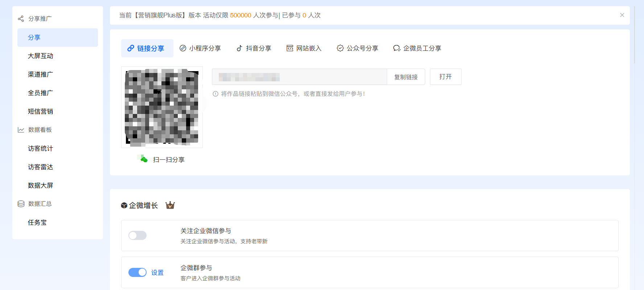Click the official account badge icon
This screenshot has width=644, height=290.
(340, 48)
